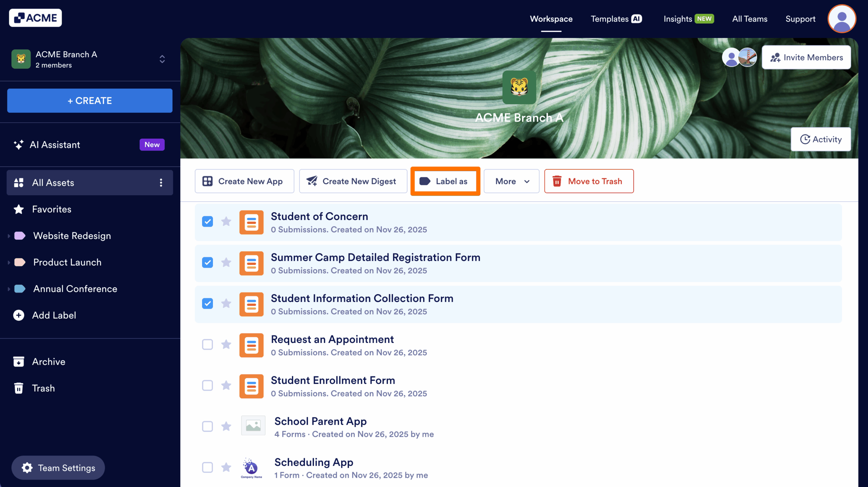Expand the ACME Branch A team switcher
Screen dimensions: 868x487
point(162,59)
